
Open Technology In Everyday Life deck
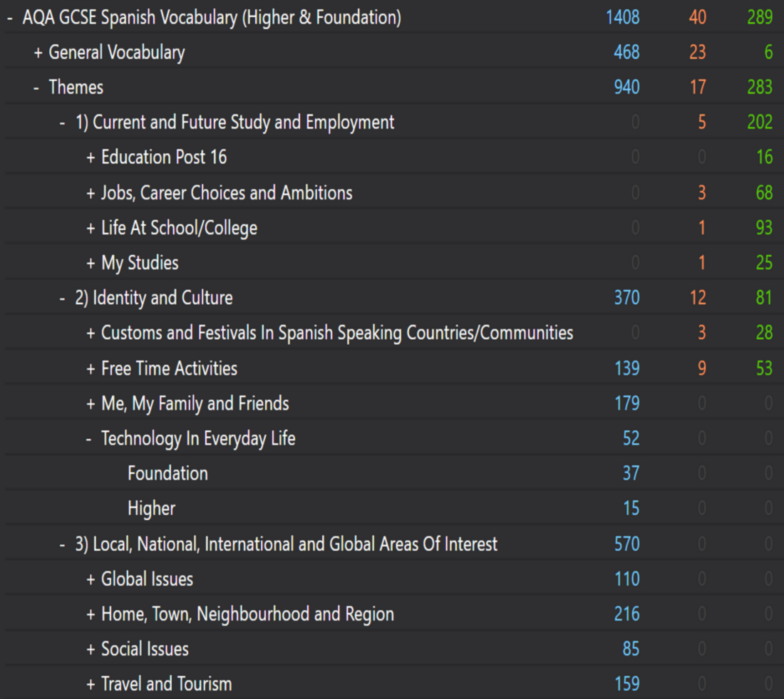pyautogui.click(x=198, y=439)
